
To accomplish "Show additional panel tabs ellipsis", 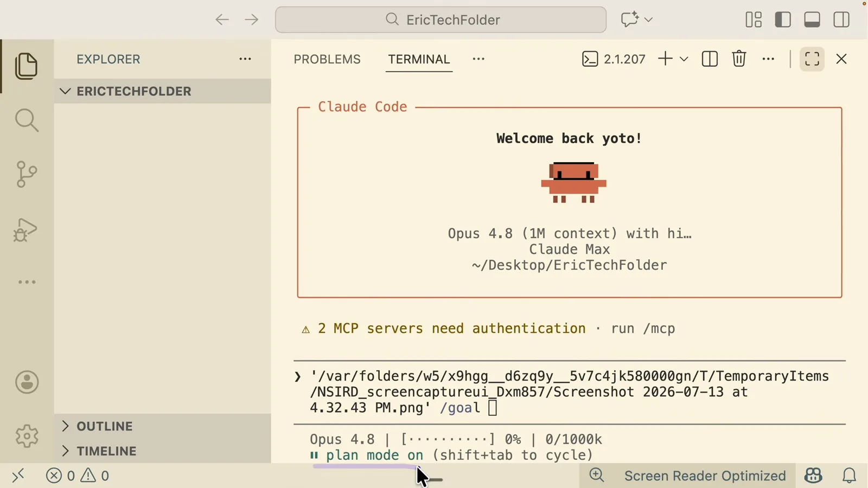I will pos(478,59).
